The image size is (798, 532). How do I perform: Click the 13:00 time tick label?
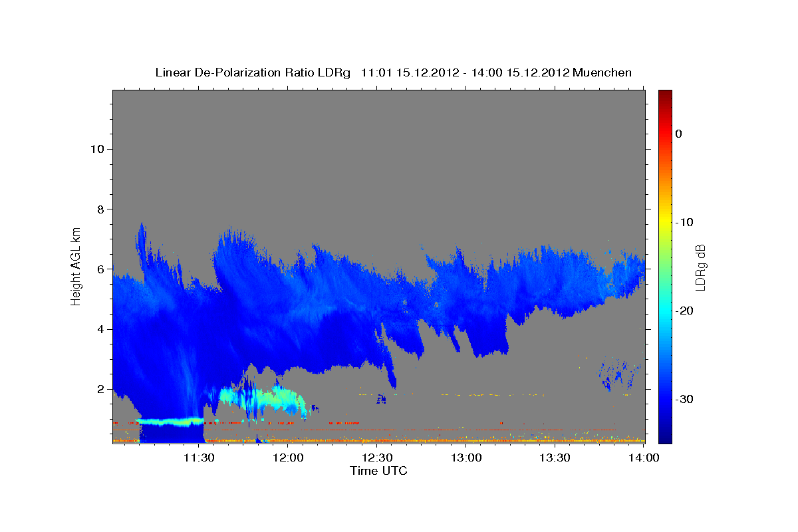466,458
